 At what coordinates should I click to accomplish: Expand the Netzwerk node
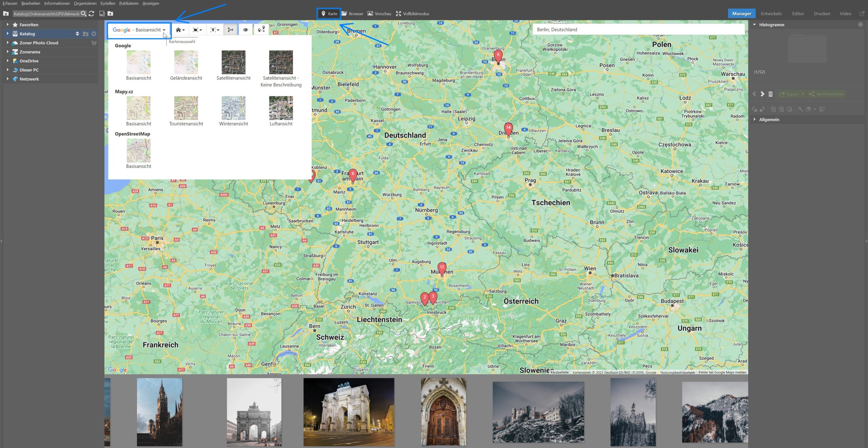point(7,79)
